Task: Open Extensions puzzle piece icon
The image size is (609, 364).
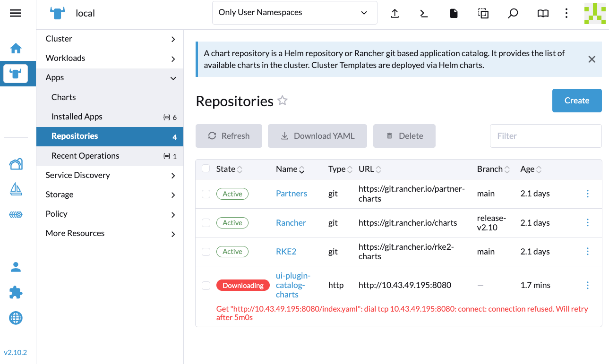Action: point(16,293)
